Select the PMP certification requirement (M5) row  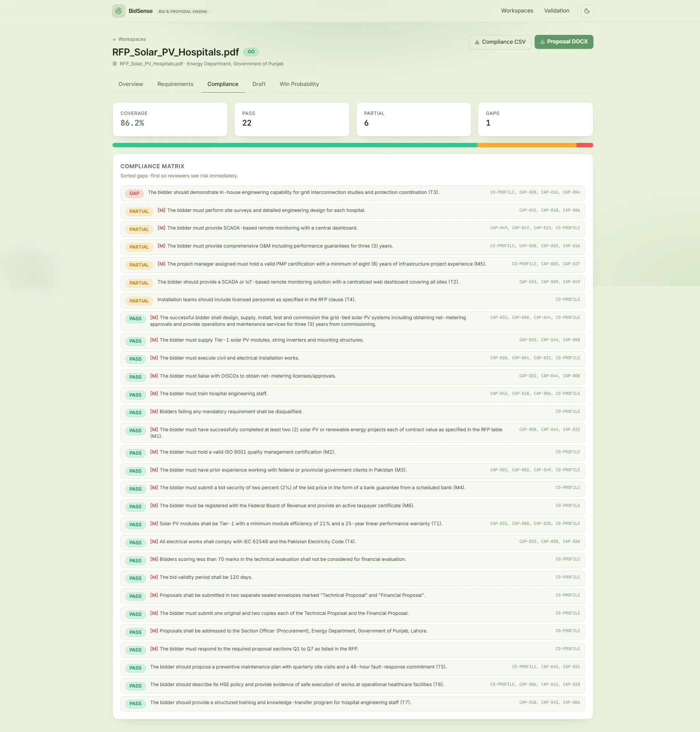(x=352, y=265)
